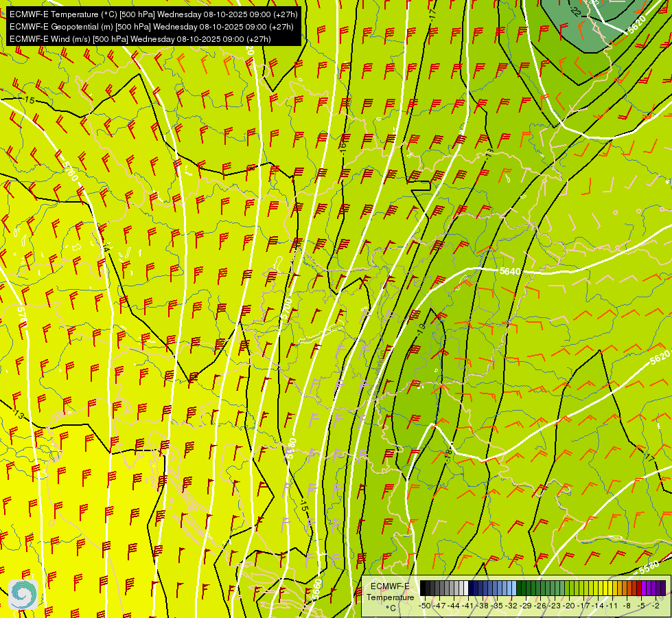Click the 5680 geopotential contour label
The width and height of the screenshot is (672, 618).
(x=292, y=448)
